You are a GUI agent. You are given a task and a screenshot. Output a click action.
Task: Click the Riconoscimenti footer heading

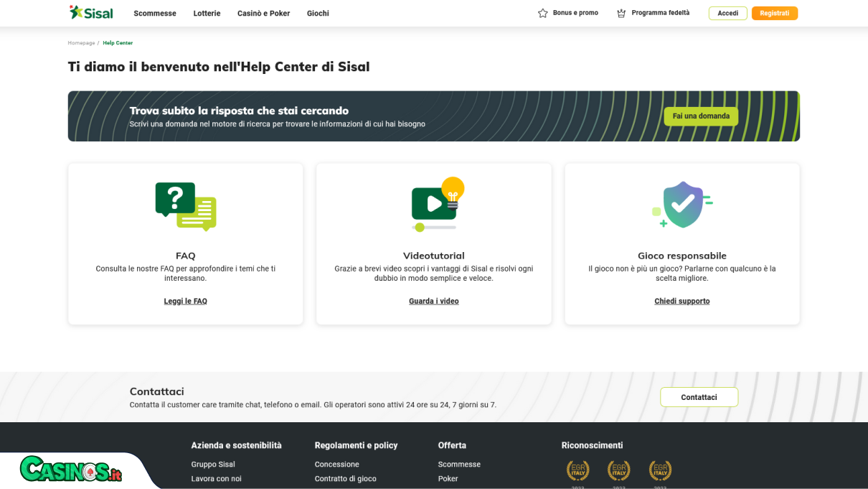tap(593, 445)
